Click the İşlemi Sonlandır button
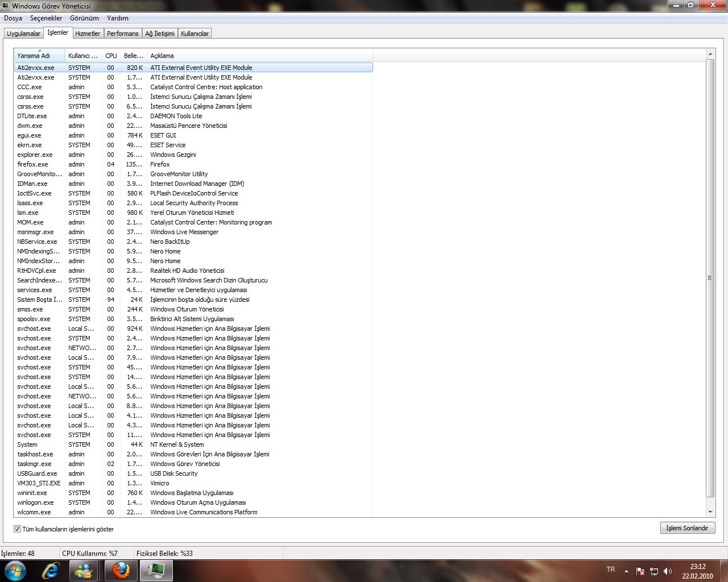 (687, 528)
